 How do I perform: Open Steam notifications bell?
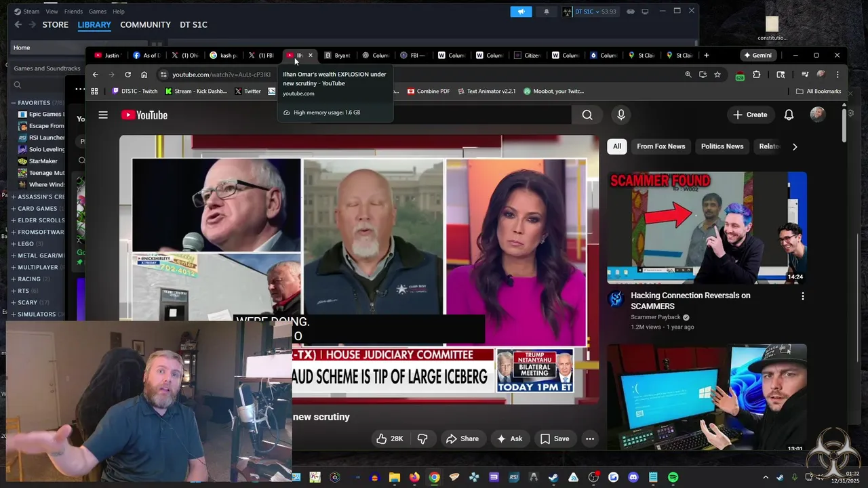[546, 12]
